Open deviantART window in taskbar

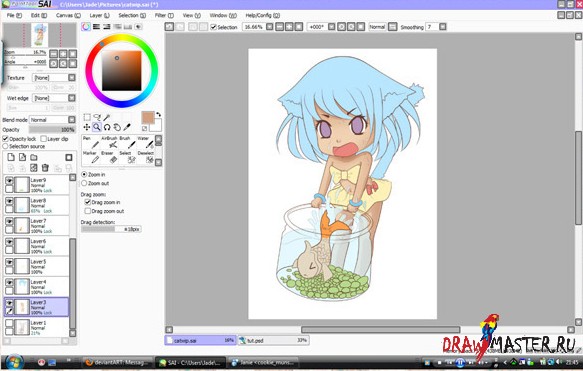[117, 362]
